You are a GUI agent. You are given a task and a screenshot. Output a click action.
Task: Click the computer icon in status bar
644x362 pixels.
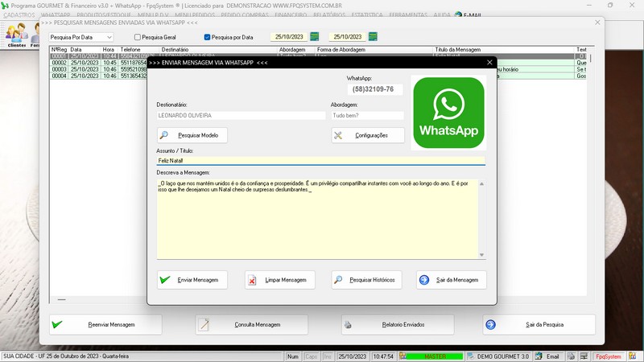point(584,356)
